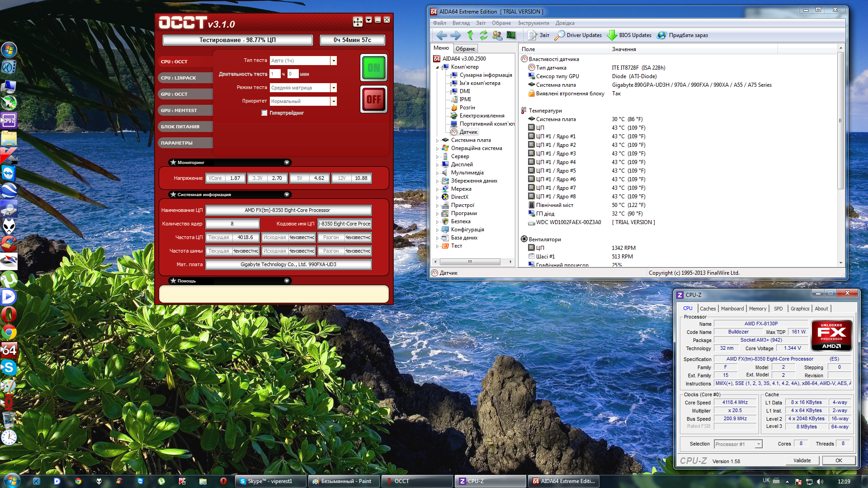This screenshot has width=868, height=488.
Task: Expand the Операційна система tree node
Action: pos(437,149)
